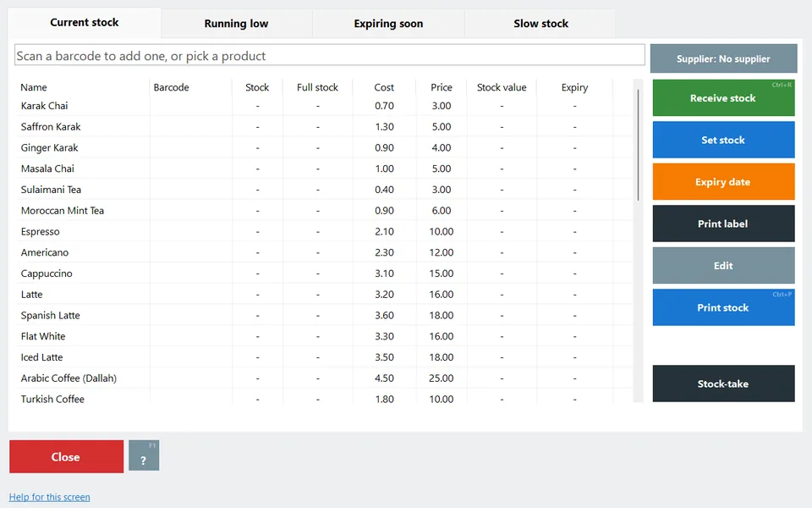Click the Set stock button
Image resolution: width=812 pixels, height=508 pixels.
click(723, 140)
